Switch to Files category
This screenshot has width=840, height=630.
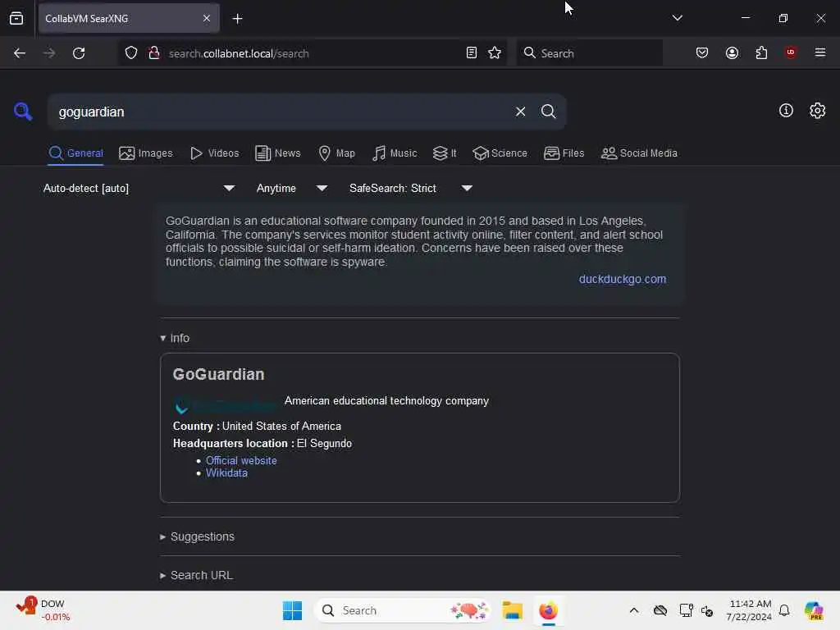coord(564,153)
